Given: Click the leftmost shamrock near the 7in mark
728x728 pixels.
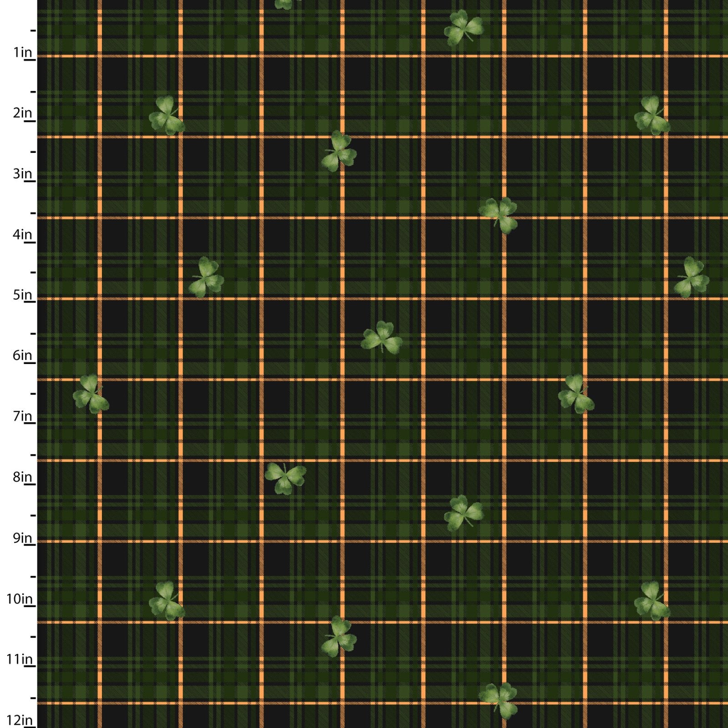Looking at the screenshot, I should tap(91, 394).
